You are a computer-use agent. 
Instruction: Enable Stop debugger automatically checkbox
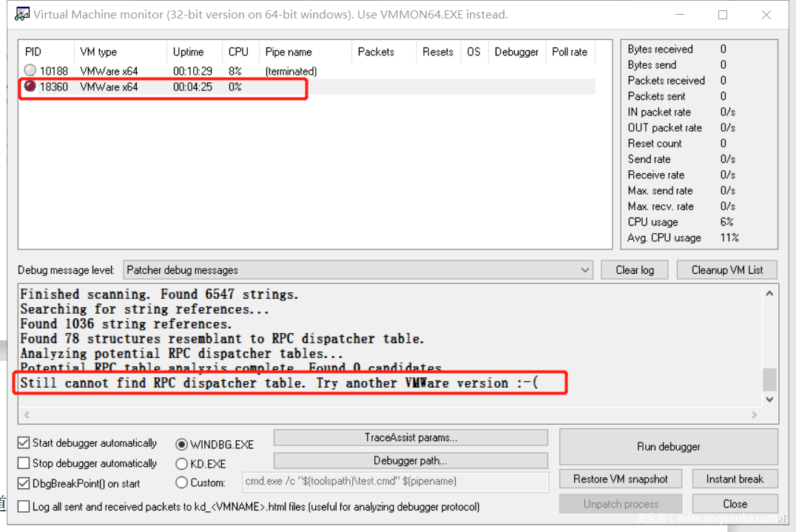(x=24, y=463)
